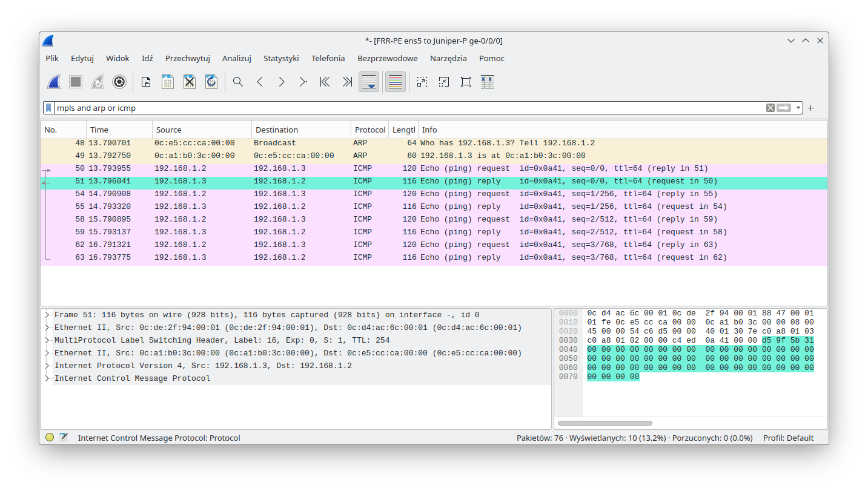Start capture with the shark fin icon
This screenshot has height=491, width=868.
[x=54, y=82]
